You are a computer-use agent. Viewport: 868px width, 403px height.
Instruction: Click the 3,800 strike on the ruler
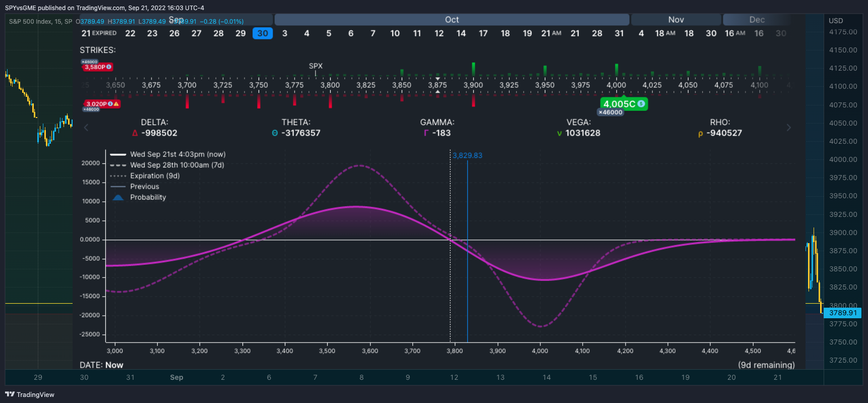[330, 85]
